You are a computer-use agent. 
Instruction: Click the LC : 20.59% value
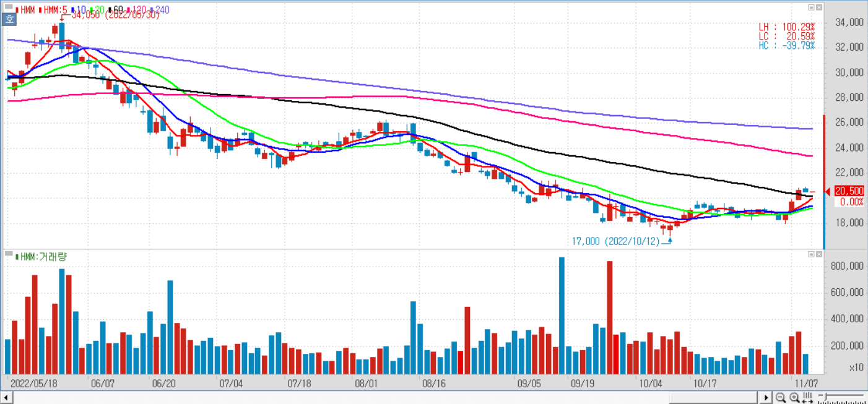point(786,37)
